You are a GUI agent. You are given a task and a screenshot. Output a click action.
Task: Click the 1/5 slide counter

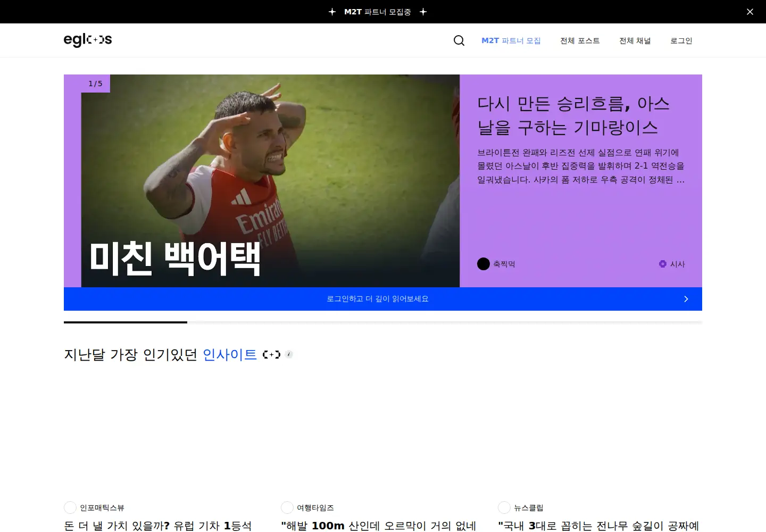[96, 84]
